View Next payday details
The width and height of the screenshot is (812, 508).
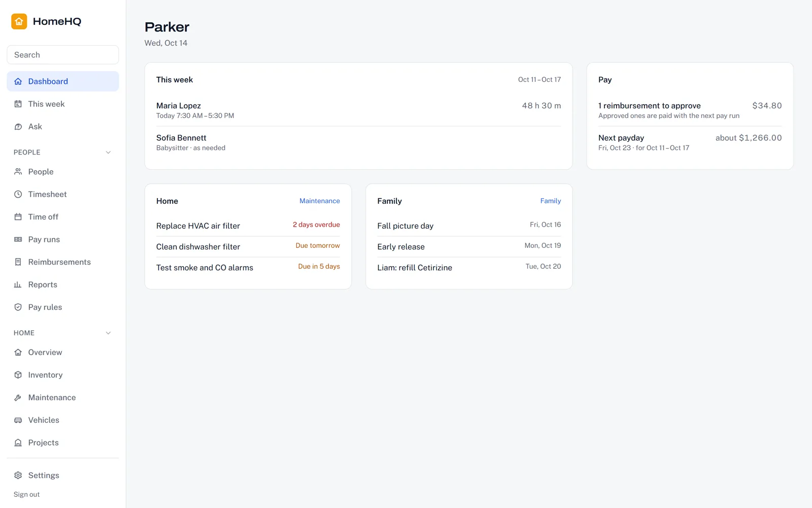coord(690,142)
